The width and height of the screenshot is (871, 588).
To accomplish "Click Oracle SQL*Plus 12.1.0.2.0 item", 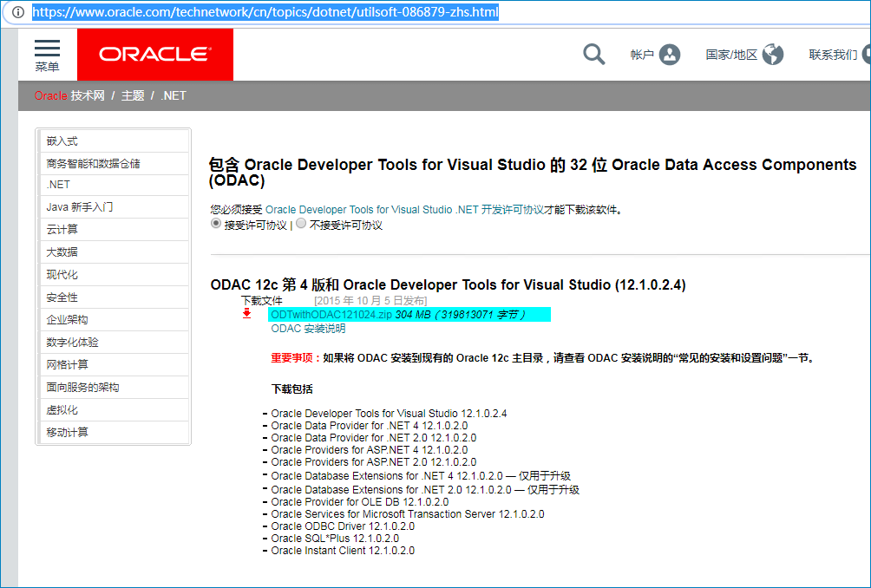I will coord(335,539).
